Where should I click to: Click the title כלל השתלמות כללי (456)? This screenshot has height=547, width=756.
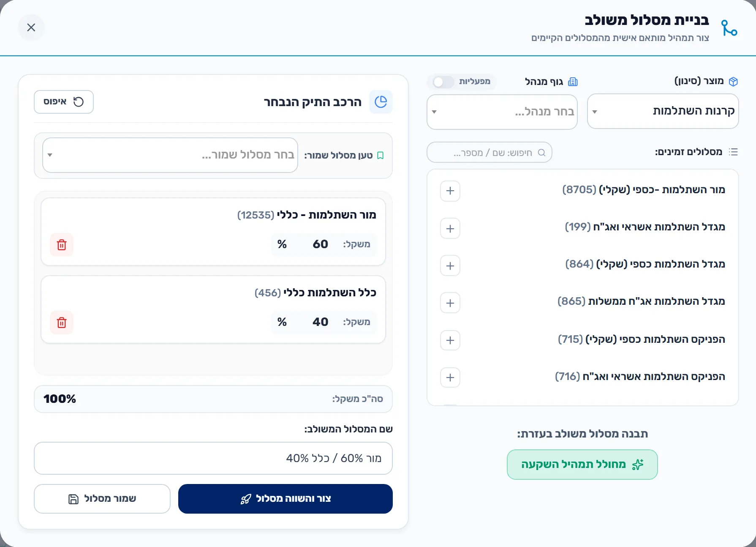315,293
